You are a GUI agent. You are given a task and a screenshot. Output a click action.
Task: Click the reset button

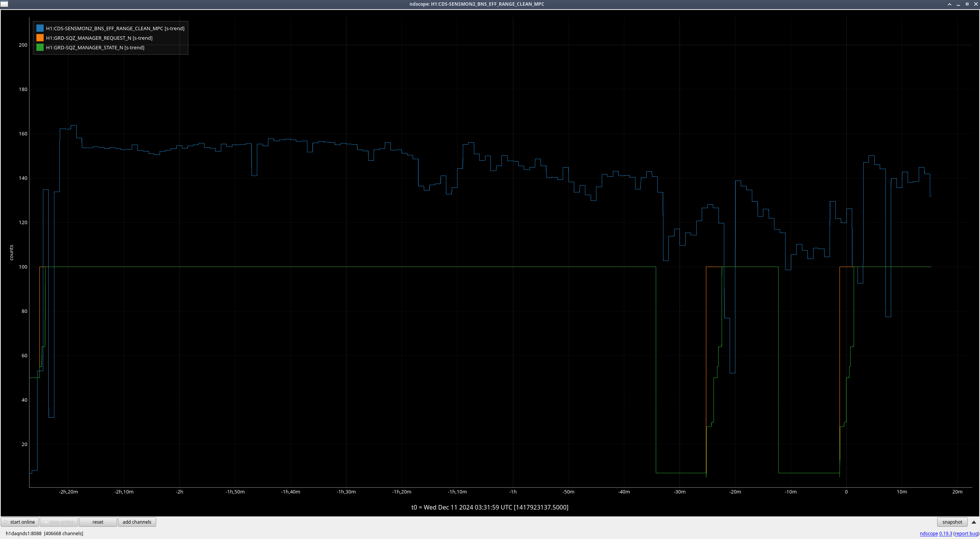pyautogui.click(x=98, y=522)
